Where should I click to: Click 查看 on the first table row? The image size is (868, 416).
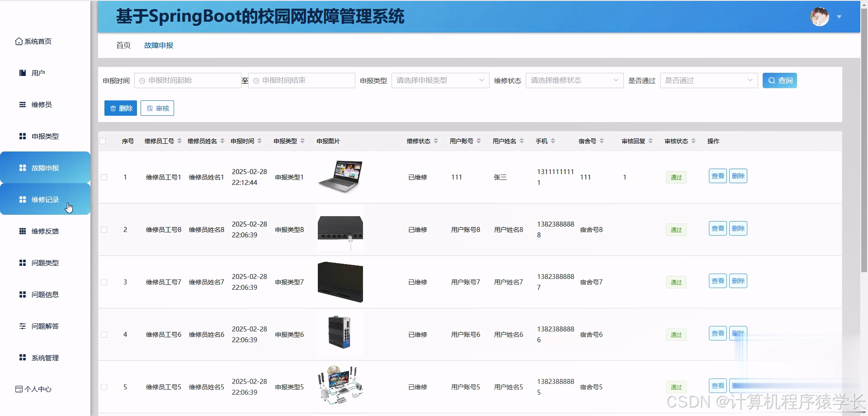pos(717,176)
